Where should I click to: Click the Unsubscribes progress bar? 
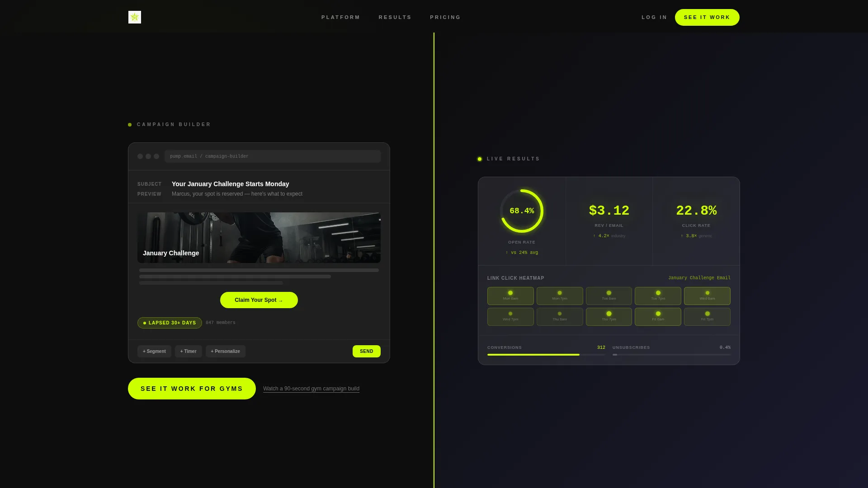pyautogui.click(x=671, y=355)
